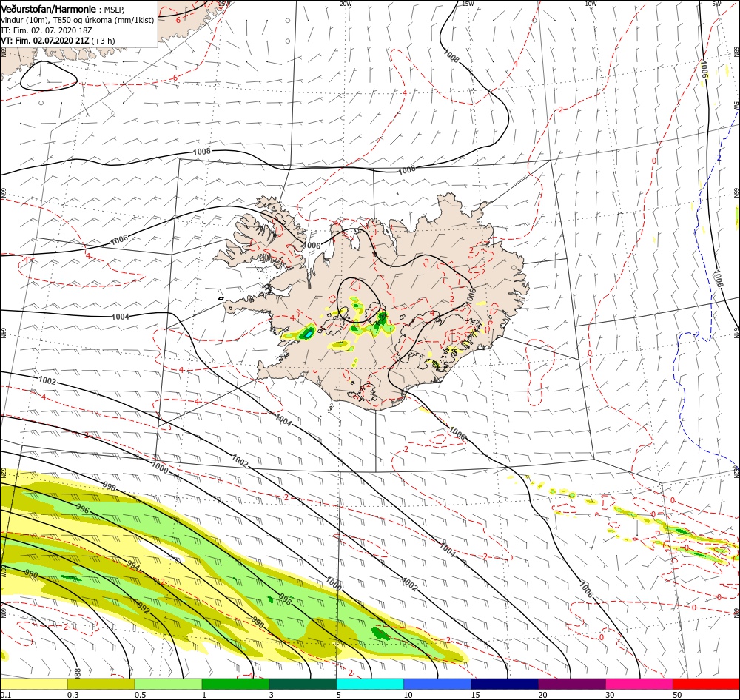
Task: Click the 'VT: Fim. 02.07.2020 21Z (+3 h)' line
Action: 58,41
